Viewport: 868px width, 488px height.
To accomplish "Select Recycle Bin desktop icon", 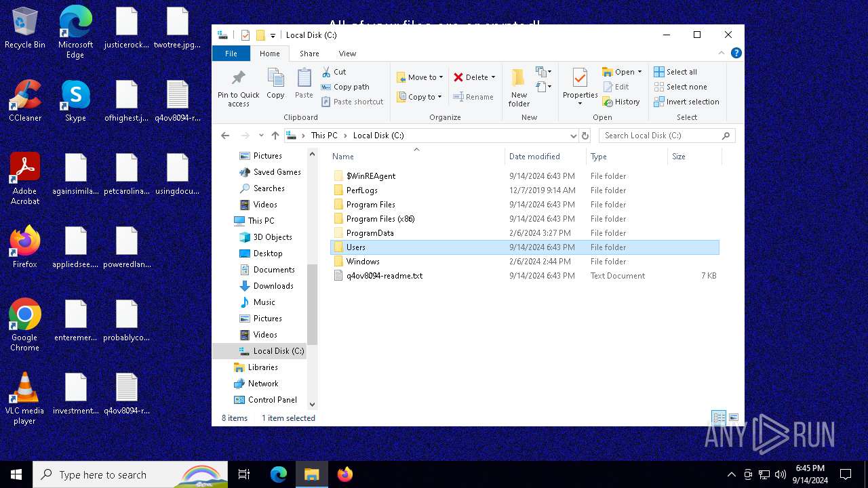I will coord(24,28).
